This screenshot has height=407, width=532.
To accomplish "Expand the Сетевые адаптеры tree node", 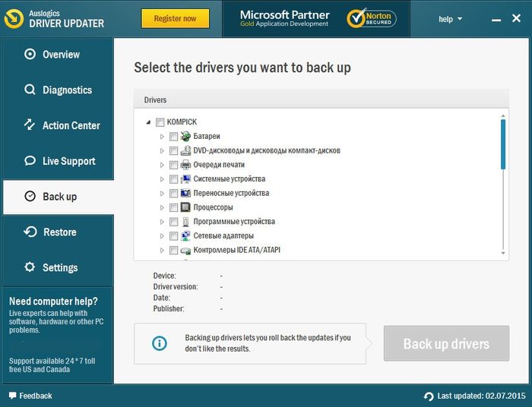I will pyautogui.click(x=162, y=236).
